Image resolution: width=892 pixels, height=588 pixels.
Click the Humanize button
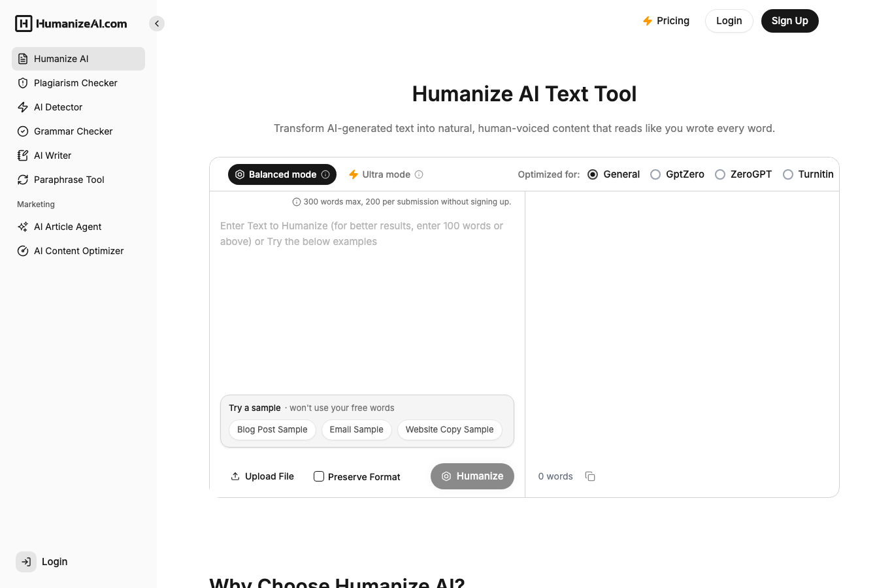click(472, 476)
